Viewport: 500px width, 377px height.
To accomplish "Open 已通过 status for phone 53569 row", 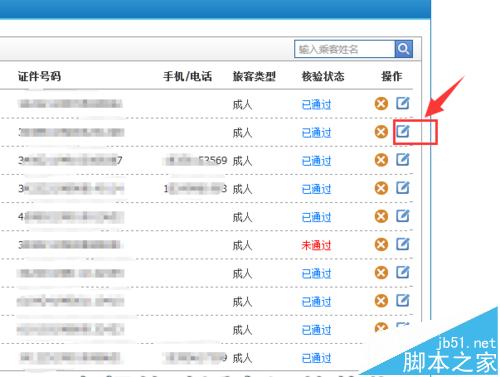I will coord(316,161).
